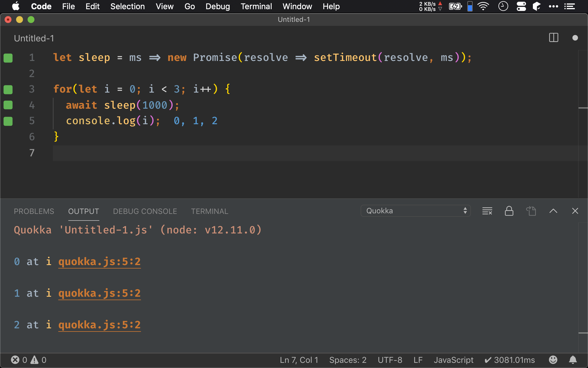Click Spaces: 2 indentation setting
Image resolution: width=588 pixels, height=368 pixels.
(348, 360)
